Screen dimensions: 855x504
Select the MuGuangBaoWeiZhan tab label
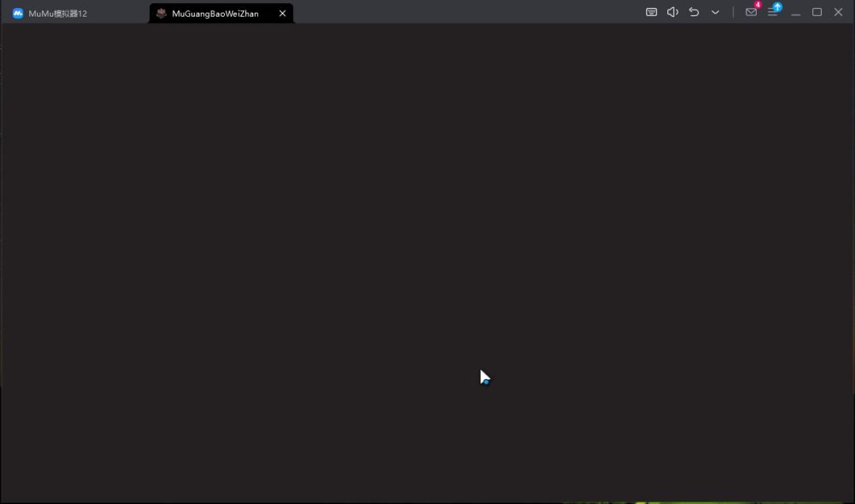(x=215, y=13)
